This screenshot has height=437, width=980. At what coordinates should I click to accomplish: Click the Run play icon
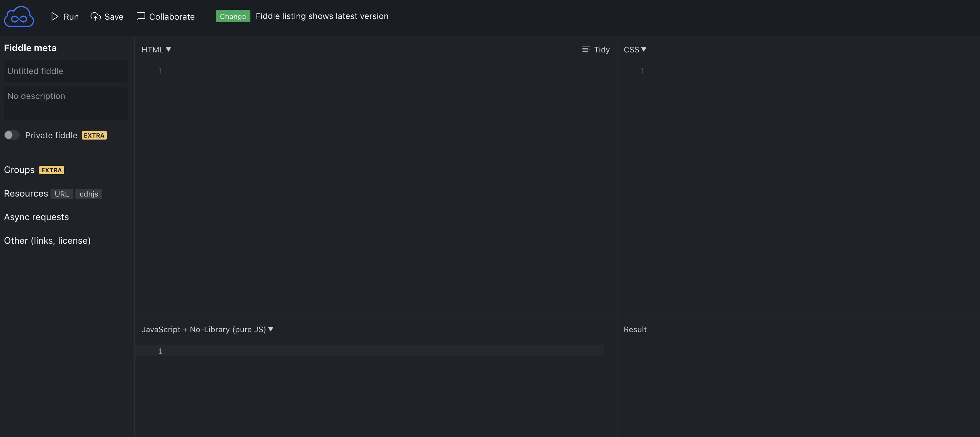[x=54, y=16]
